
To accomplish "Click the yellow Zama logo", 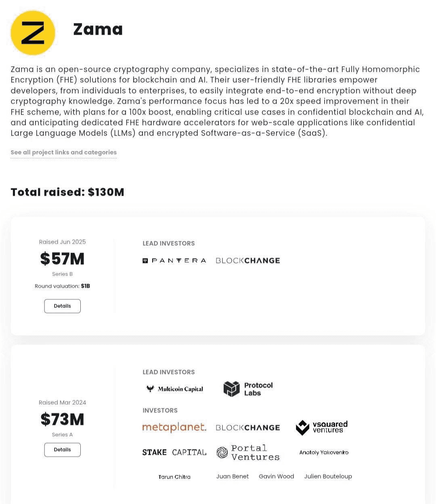I will pyautogui.click(x=33, y=33).
